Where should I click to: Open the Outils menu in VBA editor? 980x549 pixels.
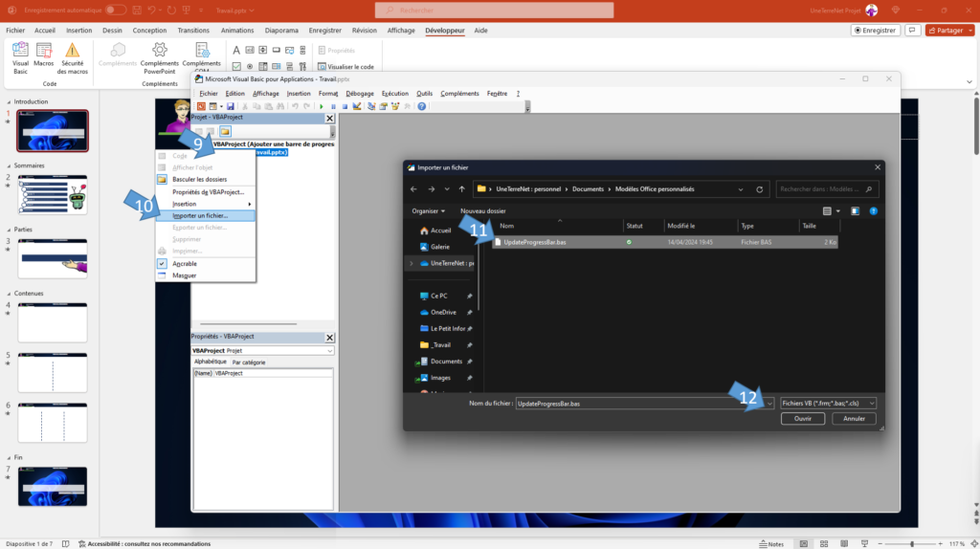point(424,94)
